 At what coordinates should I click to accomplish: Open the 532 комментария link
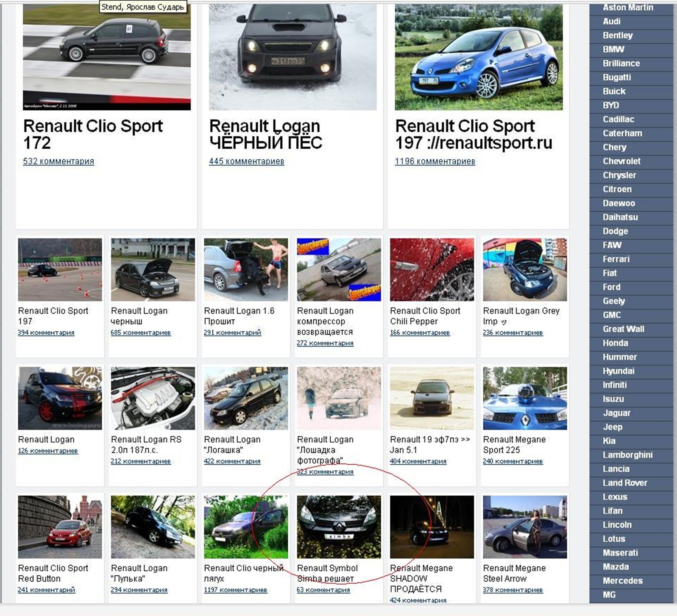point(59,161)
